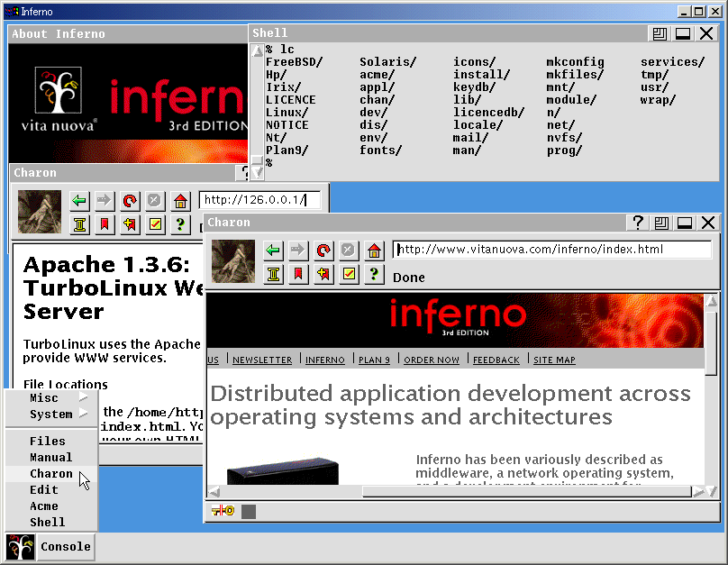
Task: Click the 'Done' status text
Action: click(408, 278)
